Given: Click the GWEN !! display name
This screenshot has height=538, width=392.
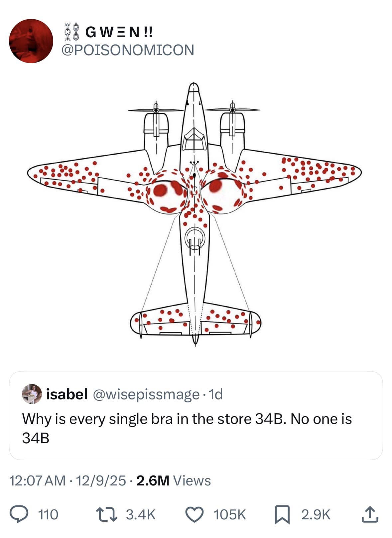Looking at the screenshot, I should [119, 32].
